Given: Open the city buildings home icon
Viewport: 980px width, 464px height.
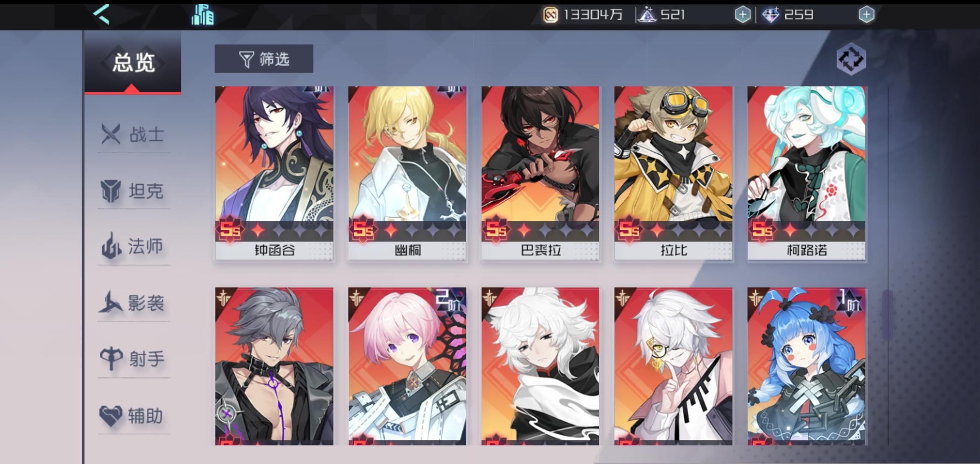Looking at the screenshot, I should tap(202, 15).
